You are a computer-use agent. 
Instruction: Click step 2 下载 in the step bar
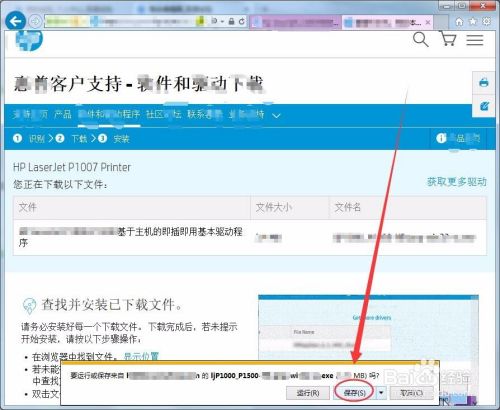71,138
